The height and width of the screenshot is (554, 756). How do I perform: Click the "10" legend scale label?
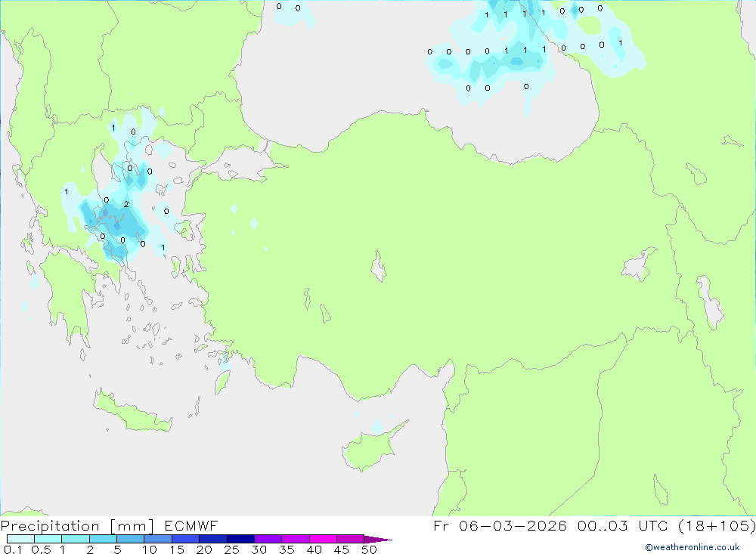point(150,549)
